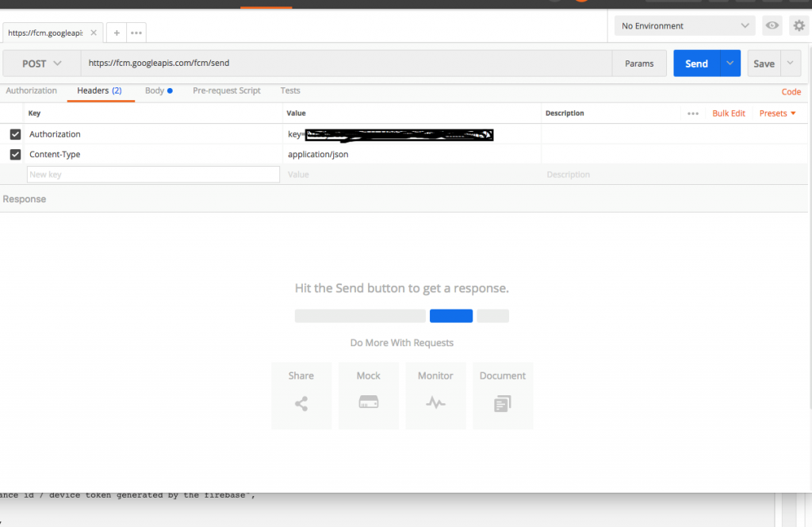Expand the POST method dropdown

(40, 63)
